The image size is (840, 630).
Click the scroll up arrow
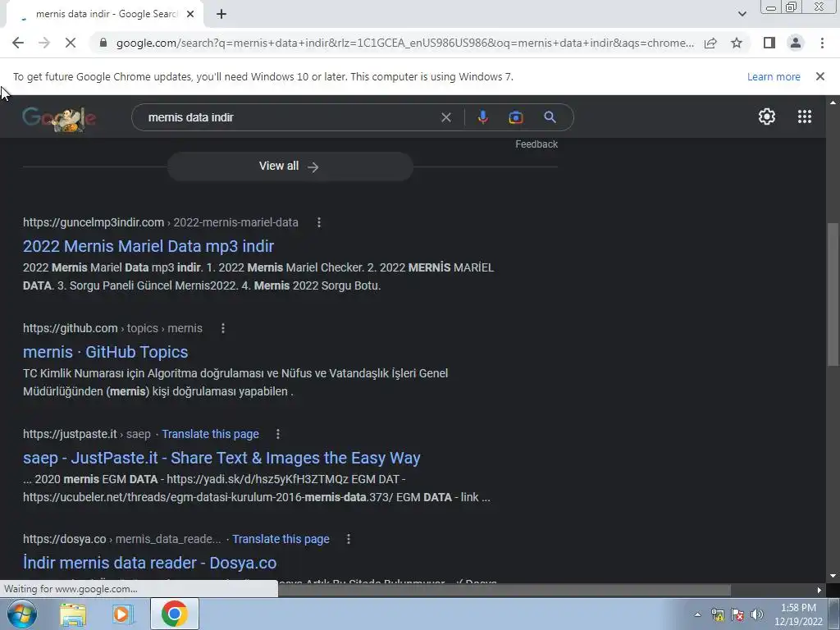[833, 102]
